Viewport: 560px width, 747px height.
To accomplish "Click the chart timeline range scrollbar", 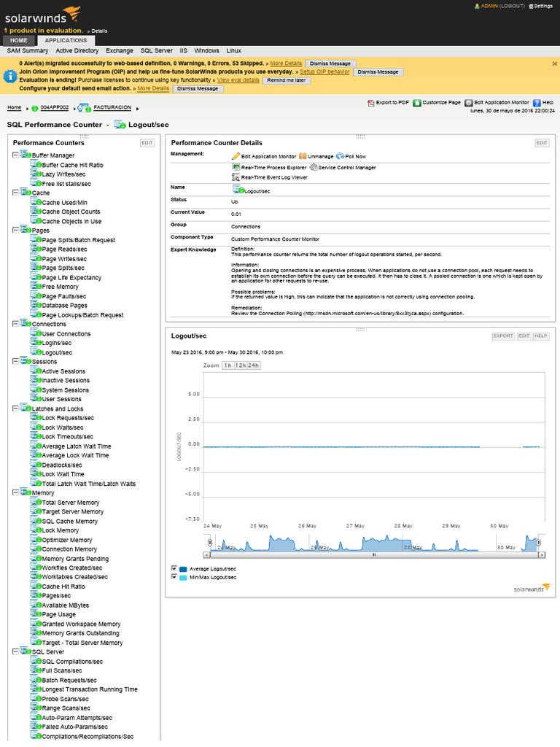I will 374,554.
